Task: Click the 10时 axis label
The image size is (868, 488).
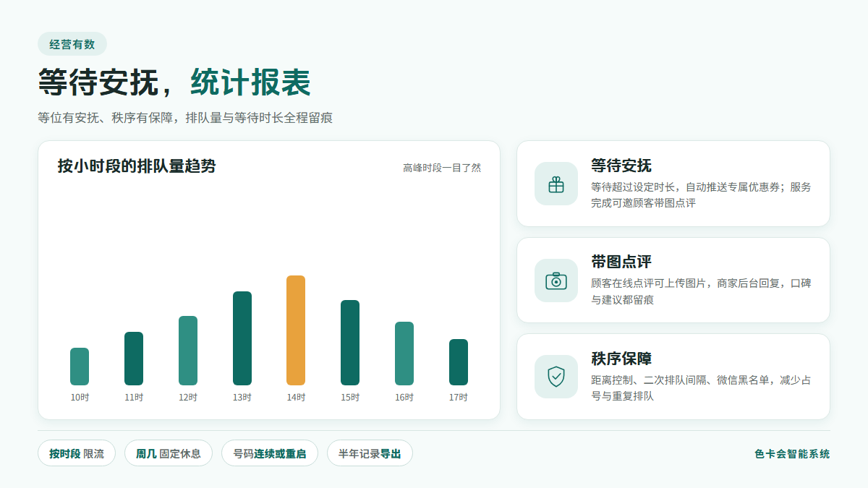Action: click(x=80, y=398)
